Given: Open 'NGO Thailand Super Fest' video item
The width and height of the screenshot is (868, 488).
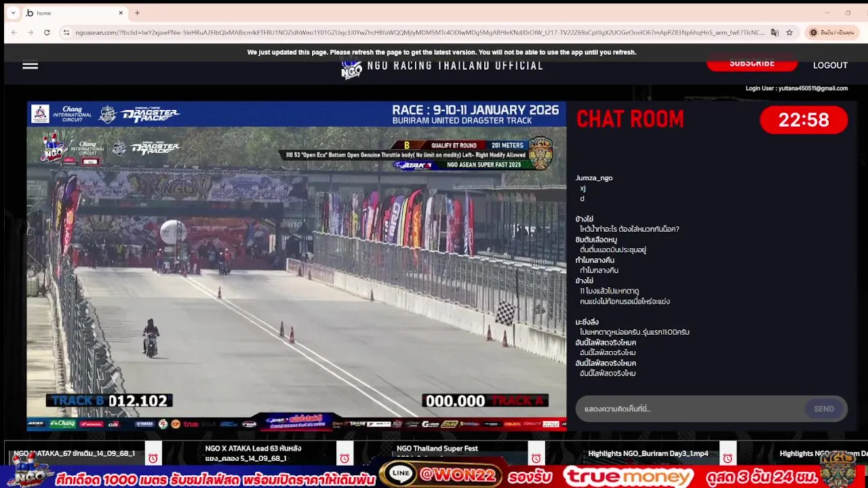Looking at the screenshot, I should point(437,449).
